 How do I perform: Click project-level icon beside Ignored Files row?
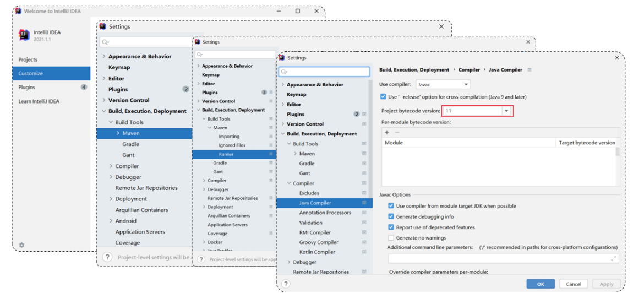(x=271, y=145)
